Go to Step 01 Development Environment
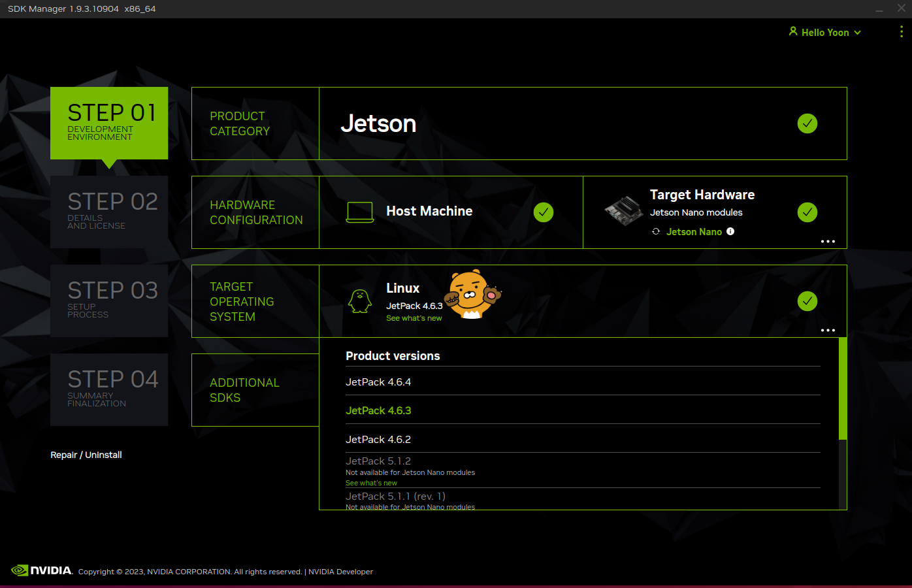Viewport: 912px width, 588px height. [109, 123]
